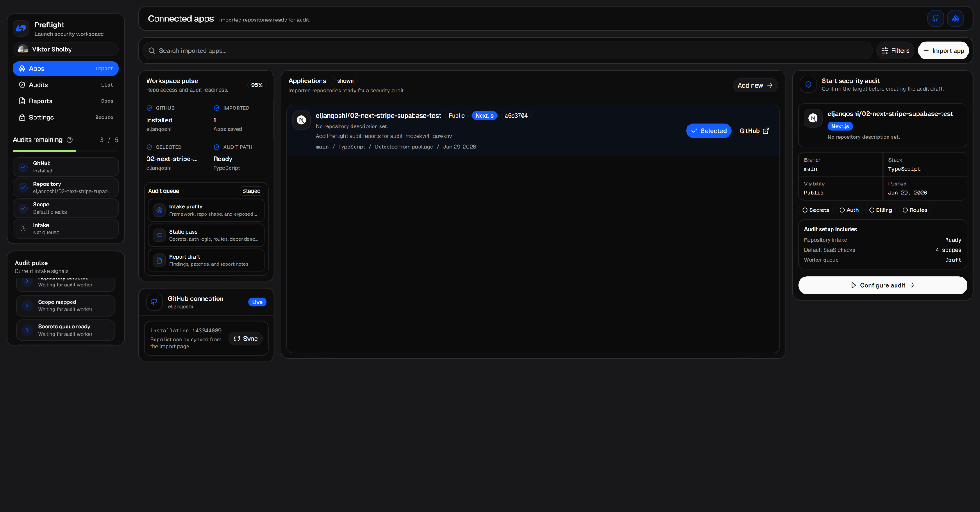
Task: Click the Next.js repository avatar in Applications list
Action: [x=302, y=120]
